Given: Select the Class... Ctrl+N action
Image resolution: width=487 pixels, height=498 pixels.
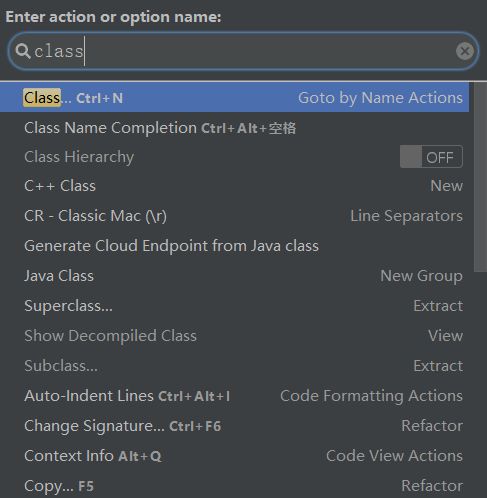Looking at the screenshot, I should point(234,98).
